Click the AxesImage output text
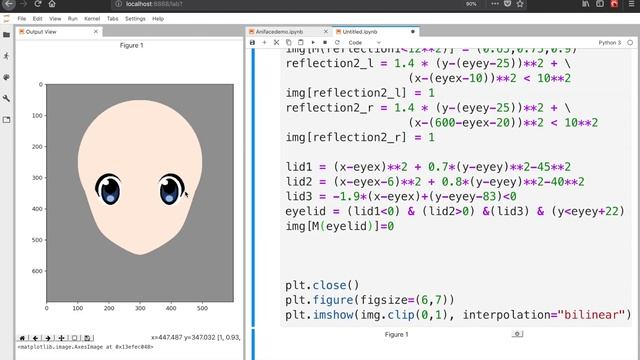The image size is (640, 360). (x=85, y=347)
